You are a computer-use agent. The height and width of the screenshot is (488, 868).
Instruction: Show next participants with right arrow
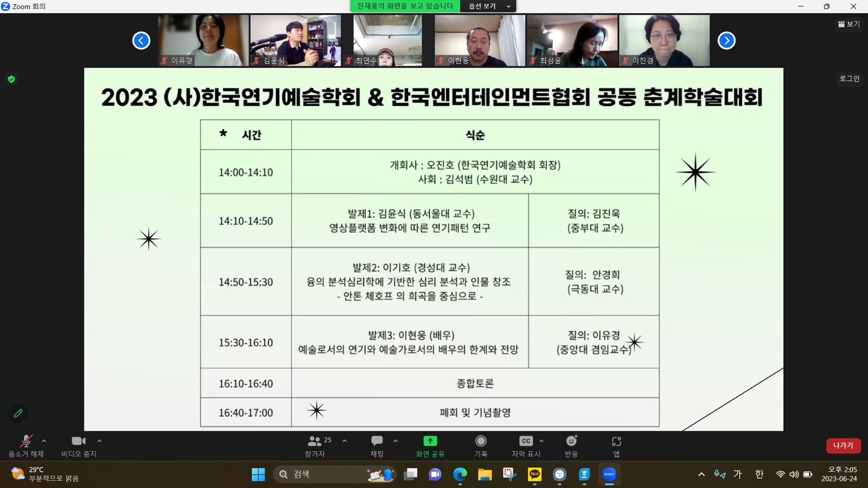pos(726,40)
